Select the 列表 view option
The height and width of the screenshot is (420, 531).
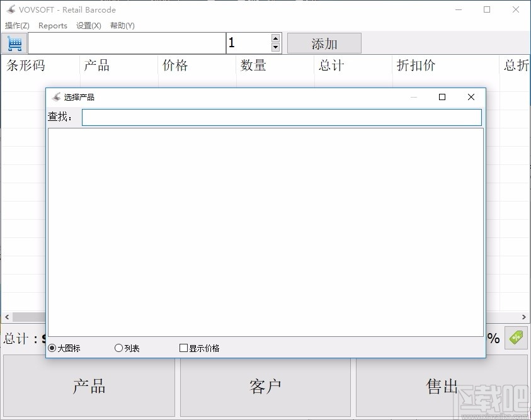(x=118, y=348)
